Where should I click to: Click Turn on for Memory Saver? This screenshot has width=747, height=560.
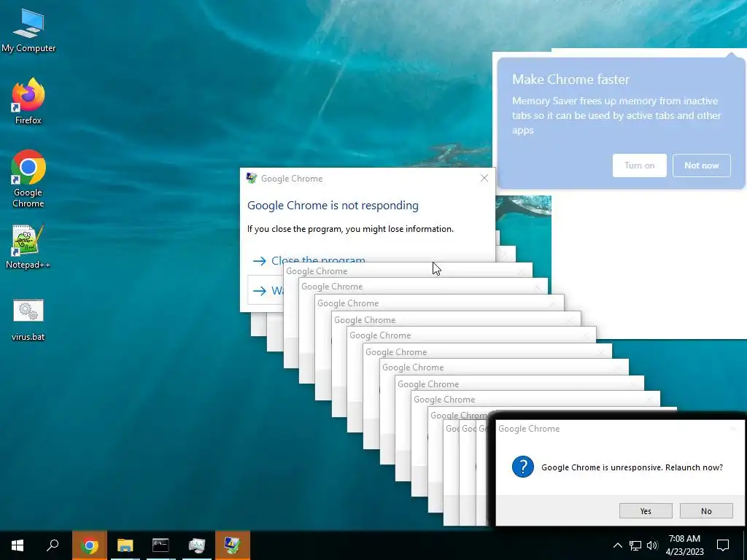click(639, 166)
